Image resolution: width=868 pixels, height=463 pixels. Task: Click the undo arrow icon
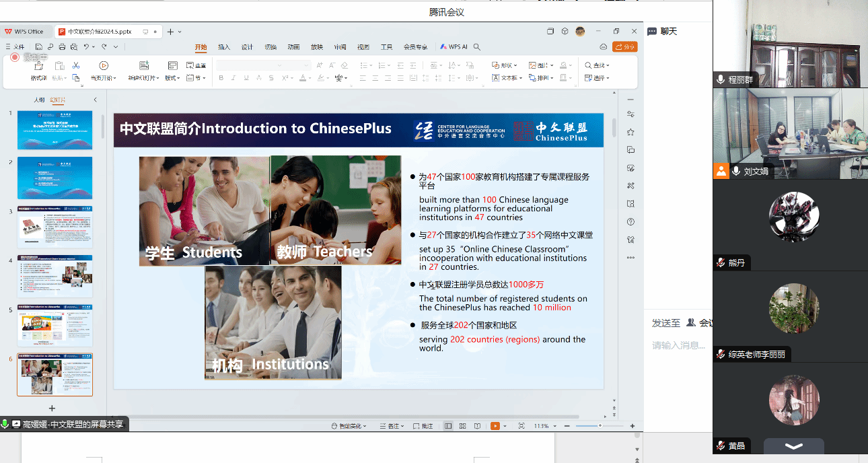86,47
